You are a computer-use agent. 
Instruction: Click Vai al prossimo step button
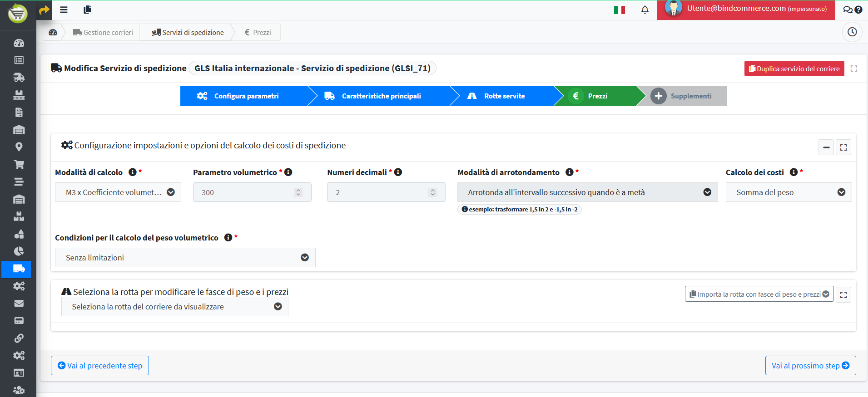[810, 366]
